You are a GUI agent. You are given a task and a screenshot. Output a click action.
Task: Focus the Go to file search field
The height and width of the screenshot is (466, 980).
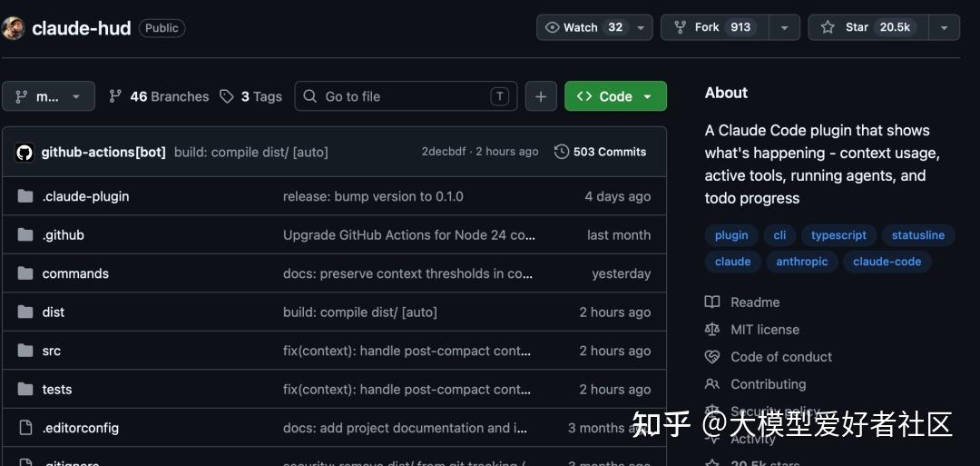click(x=406, y=96)
